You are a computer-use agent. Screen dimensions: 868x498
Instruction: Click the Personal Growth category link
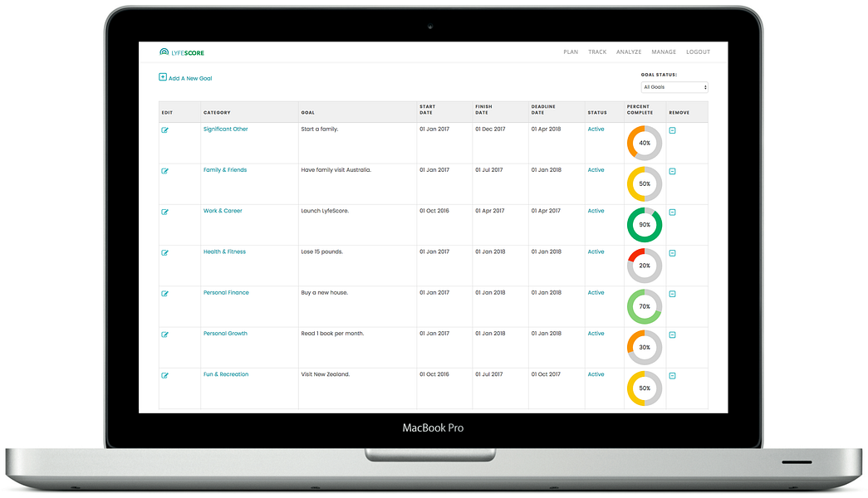[225, 334]
